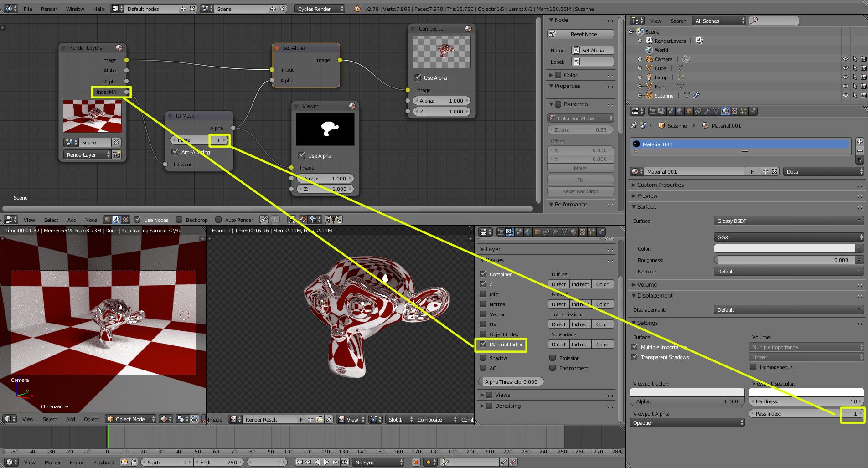Viewport: 868px width, 468px height.
Task: Click the Roughness slider
Action: [785, 260]
